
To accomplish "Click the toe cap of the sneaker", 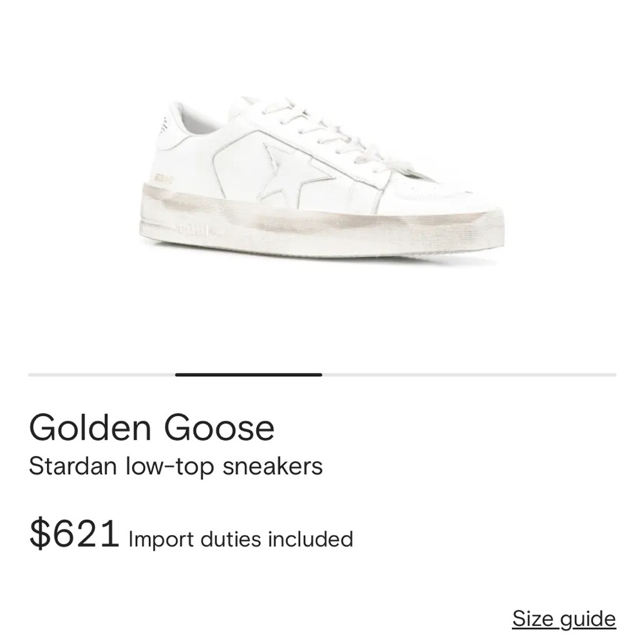I will 444,193.
